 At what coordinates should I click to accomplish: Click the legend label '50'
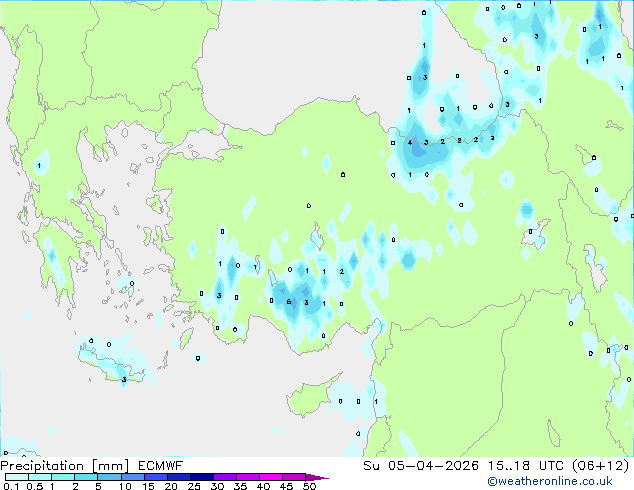pyautogui.click(x=310, y=486)
